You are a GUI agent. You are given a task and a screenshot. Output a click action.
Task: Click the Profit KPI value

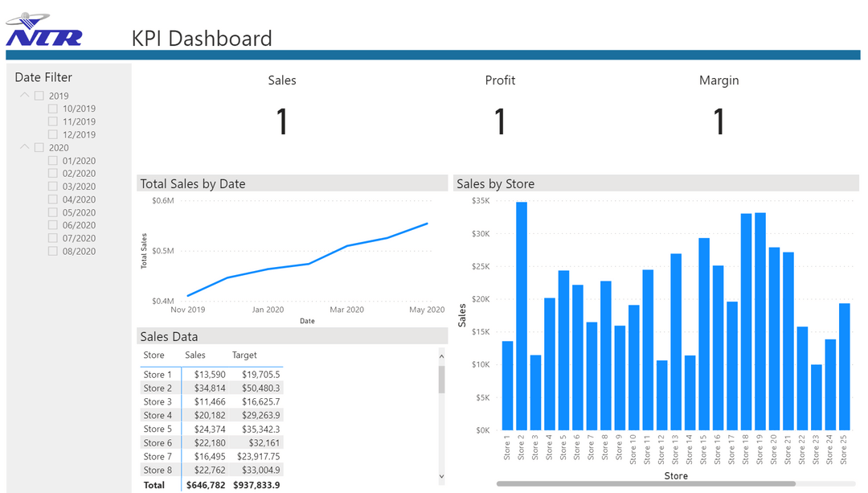[x=500, y=121]
